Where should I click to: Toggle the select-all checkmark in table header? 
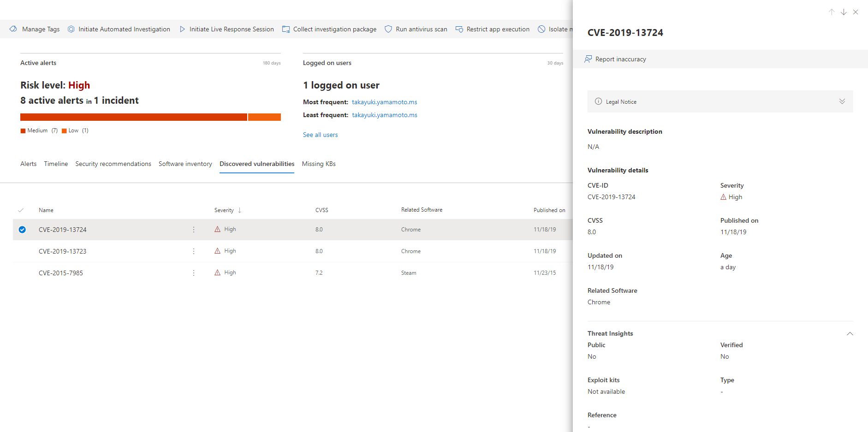pyautogui.click(x=21, y=210)
